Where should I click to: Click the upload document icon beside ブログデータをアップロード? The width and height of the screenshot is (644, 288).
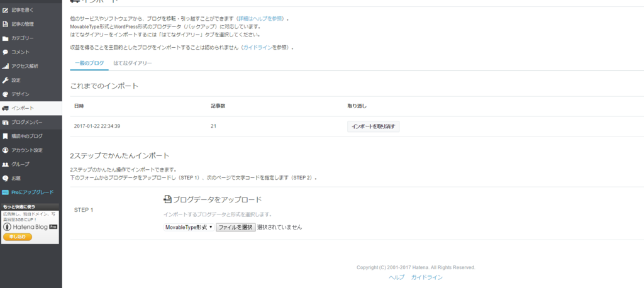point(167,200)
